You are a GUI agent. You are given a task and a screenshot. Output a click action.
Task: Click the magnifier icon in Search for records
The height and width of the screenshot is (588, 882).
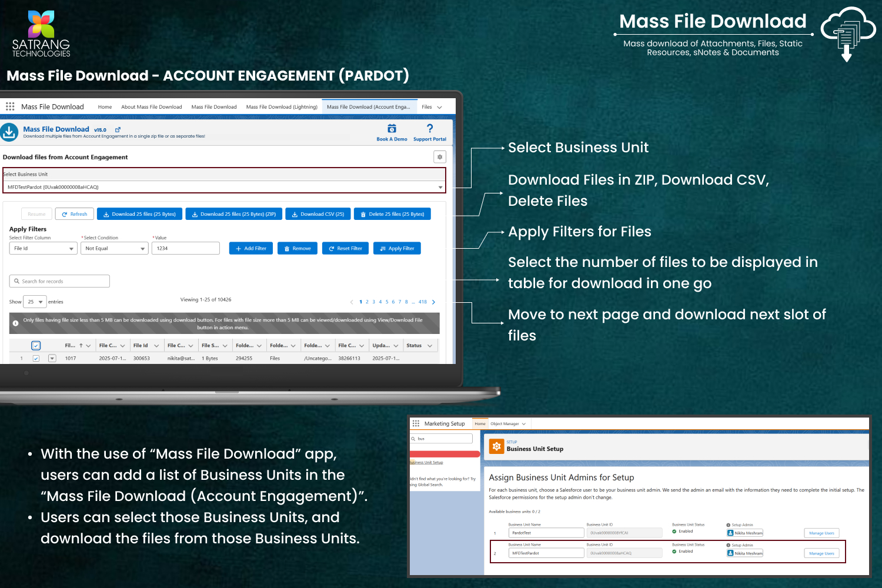point(17,281)
